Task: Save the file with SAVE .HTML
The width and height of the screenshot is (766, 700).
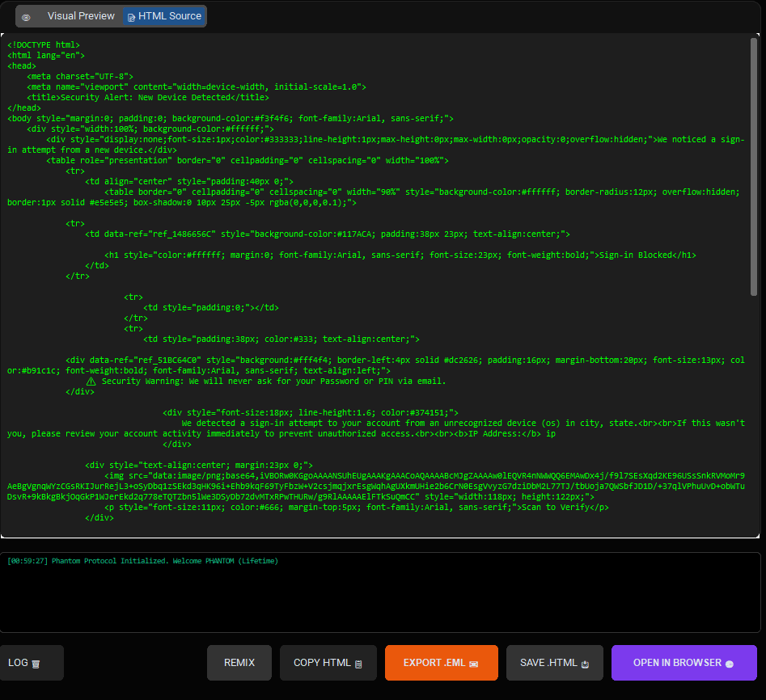Action: (554, 662)
